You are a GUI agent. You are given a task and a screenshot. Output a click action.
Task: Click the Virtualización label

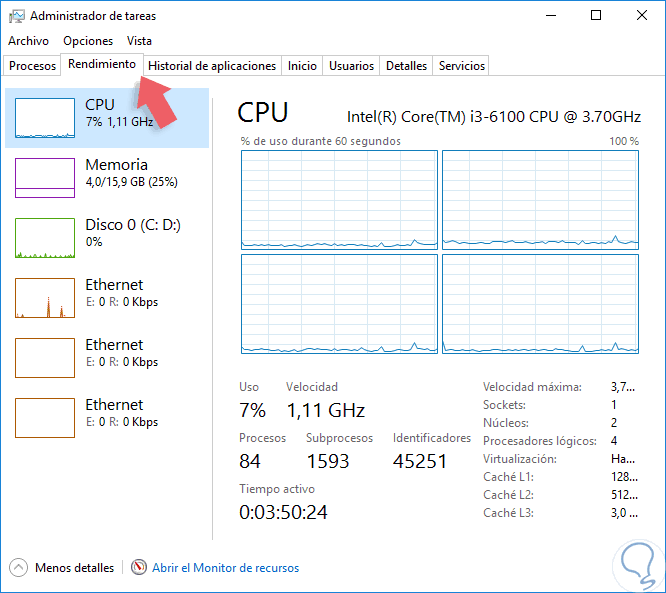pyautogui.click(x=520, y=459)
